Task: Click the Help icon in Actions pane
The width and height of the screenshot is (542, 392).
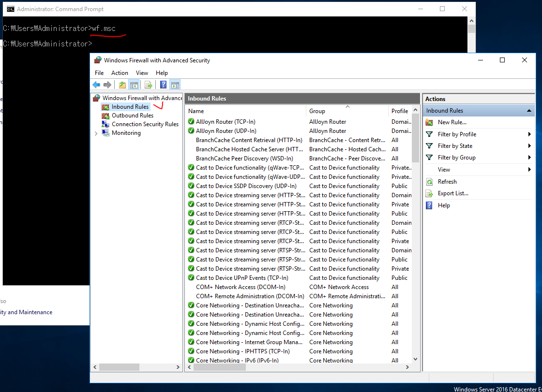Action: point(429,205)
